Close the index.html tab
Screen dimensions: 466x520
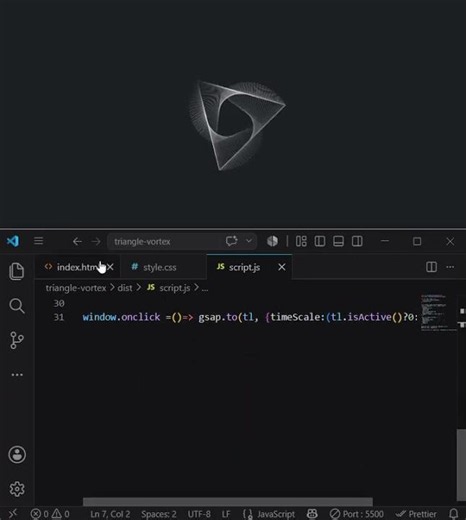[x=110, y=267]
